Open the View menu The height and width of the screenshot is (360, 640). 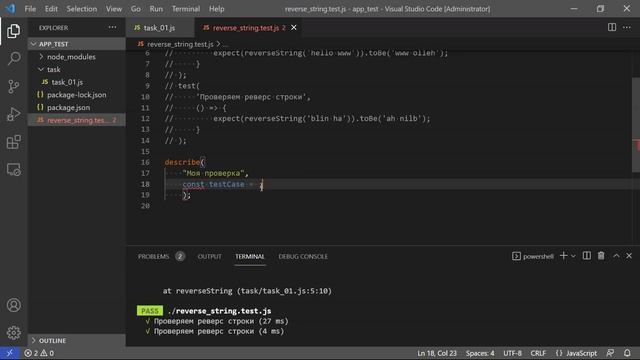click(x=113, y=9)
